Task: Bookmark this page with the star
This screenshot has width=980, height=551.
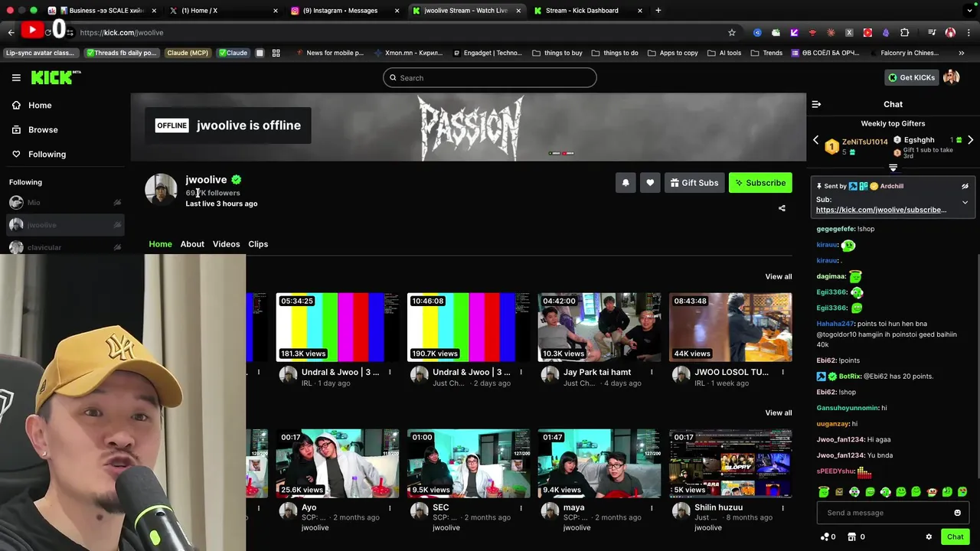Action: tap(731, 32)
